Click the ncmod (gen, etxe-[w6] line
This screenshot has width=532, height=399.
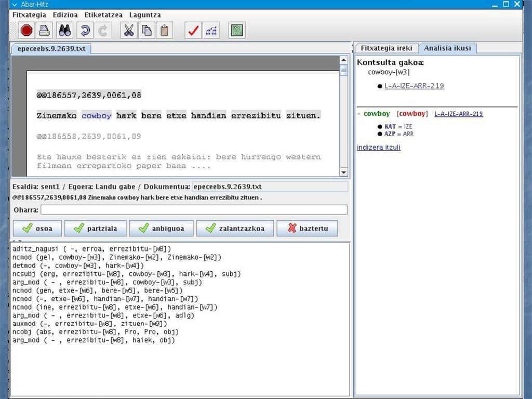97,290
